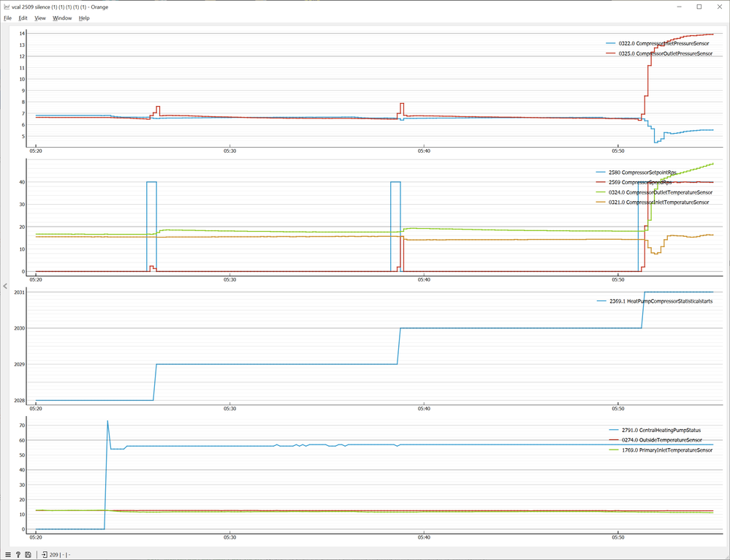Click the Orange app icon in title bar
This screenshot has height=560, width=730.
[x=7, y=7]
